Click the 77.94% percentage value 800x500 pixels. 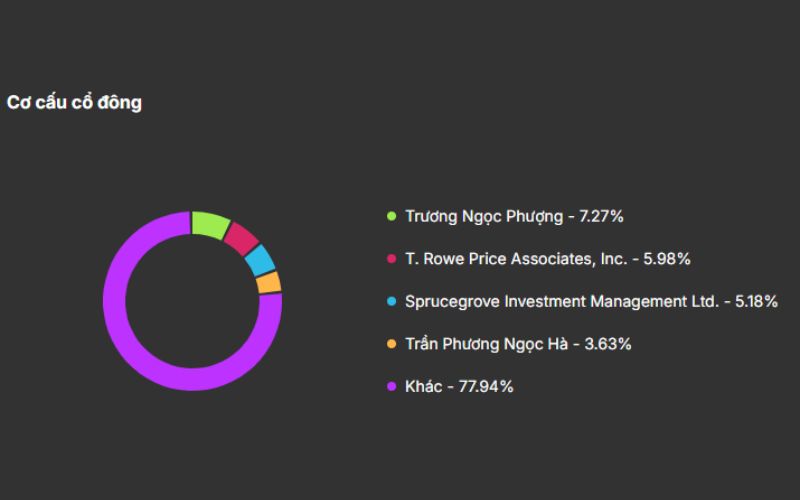click(486, 386)
